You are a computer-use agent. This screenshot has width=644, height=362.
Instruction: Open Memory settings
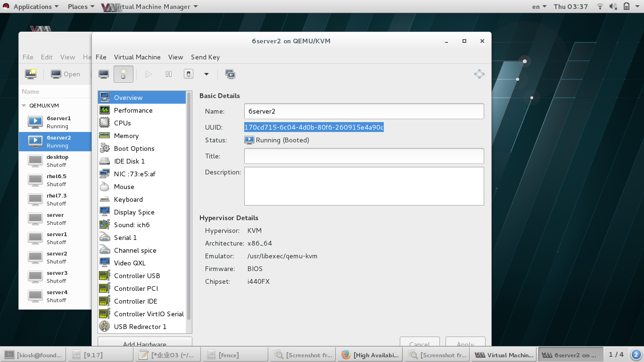point(142,136)
